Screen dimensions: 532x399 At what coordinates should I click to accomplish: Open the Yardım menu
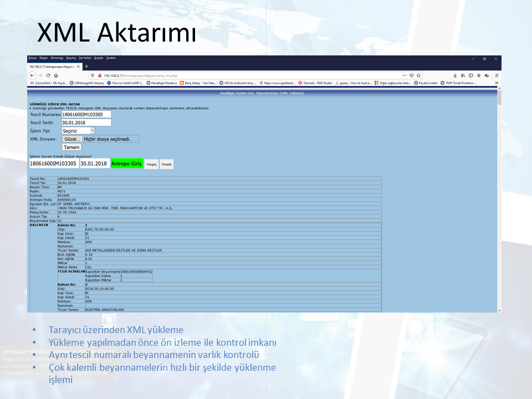[x=111, y=58]
